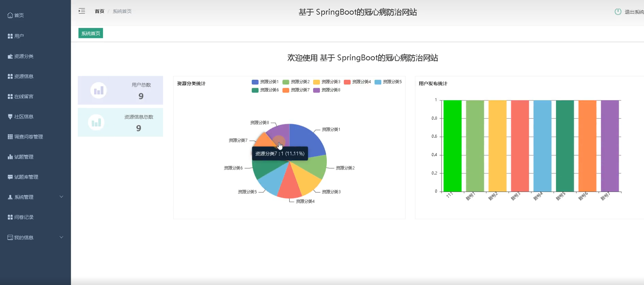Click the chat icon next to 试题库管理

[10, 177]
